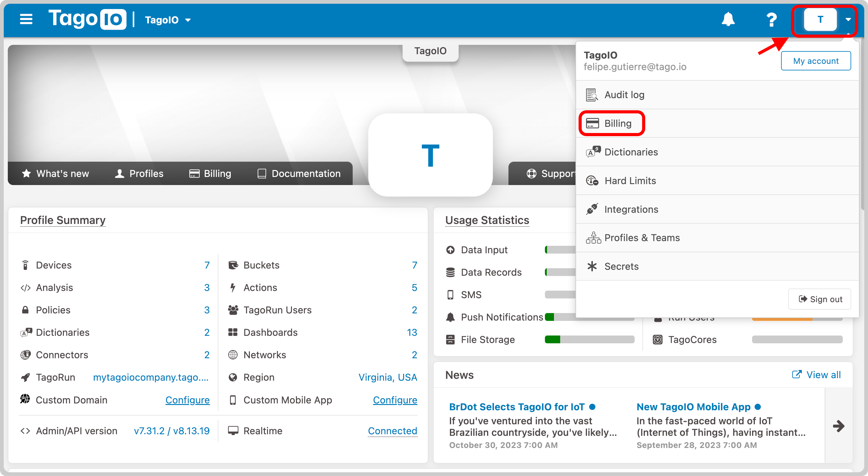
Task: Open the hamburger navigation menu
Action: [x=26, y=19]
